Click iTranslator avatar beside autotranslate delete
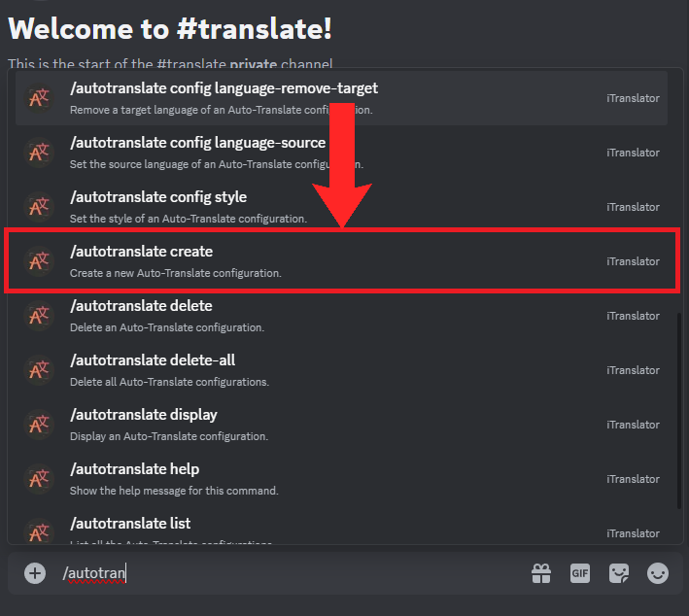This screenshot has width=689, height=616. [40, 316]
